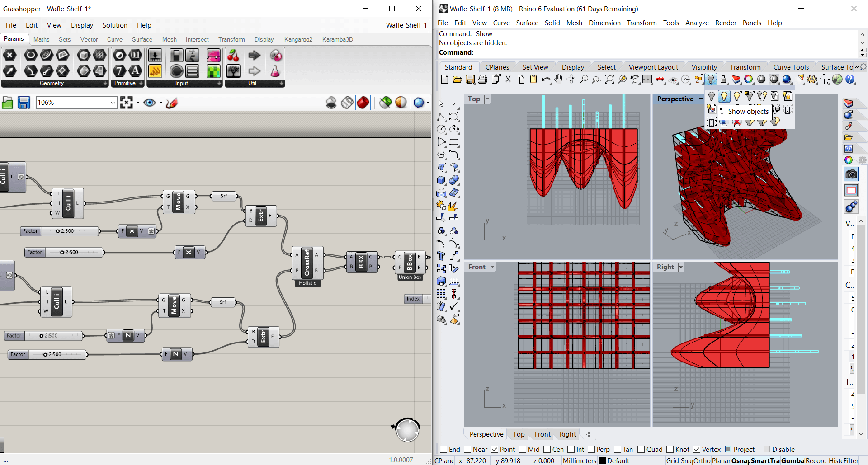Click the Show objects lightbulb button
868x465 pixels.
[724, 96]
